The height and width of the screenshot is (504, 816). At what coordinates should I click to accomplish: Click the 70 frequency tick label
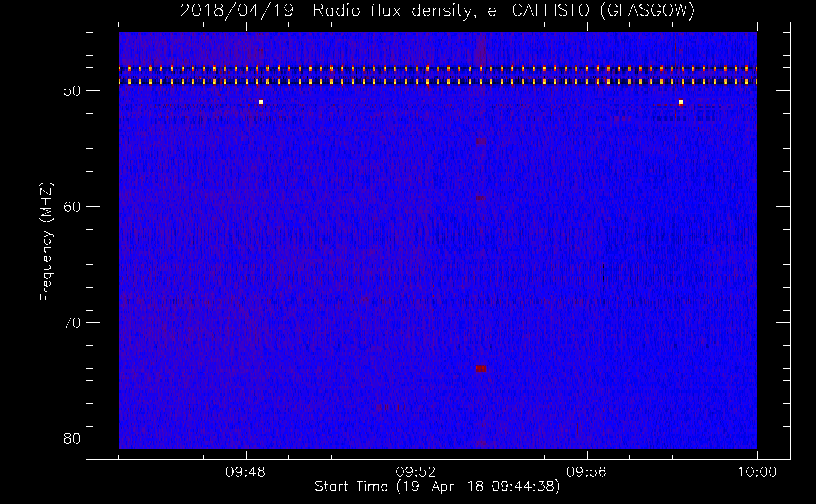click(x=72, y=323)
